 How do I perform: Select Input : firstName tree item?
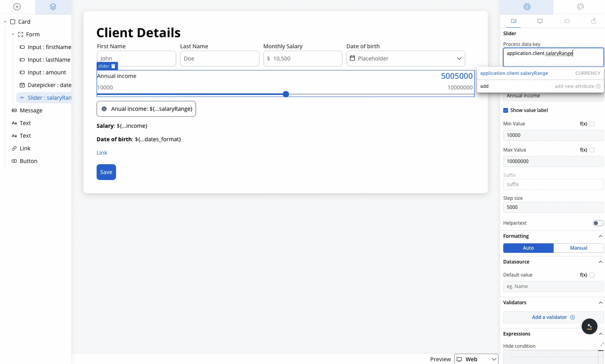point(45,47)
